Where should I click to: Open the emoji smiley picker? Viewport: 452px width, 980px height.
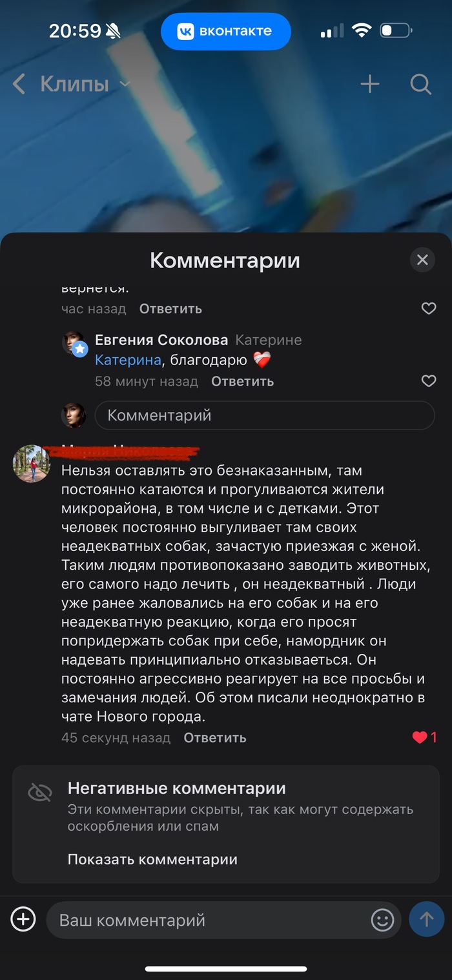point(382,920)
